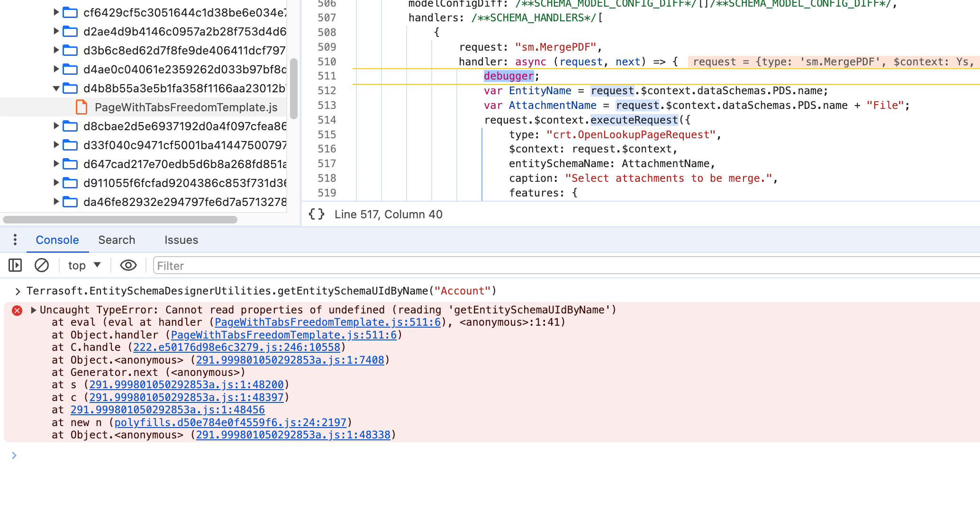Click the file tree vertical scrollbar
Viewport: 980px width, 517px height.
coord(294,89)
